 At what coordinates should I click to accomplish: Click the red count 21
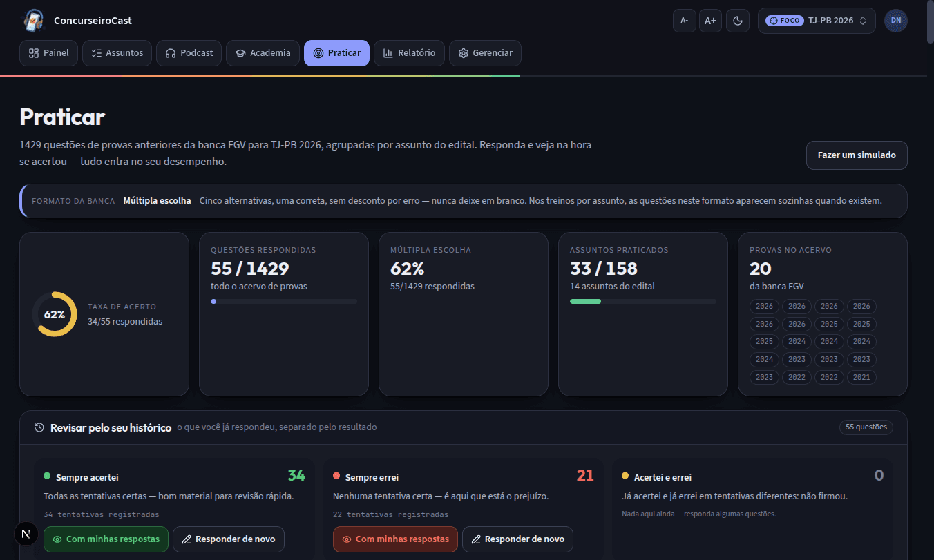point(585,475)
